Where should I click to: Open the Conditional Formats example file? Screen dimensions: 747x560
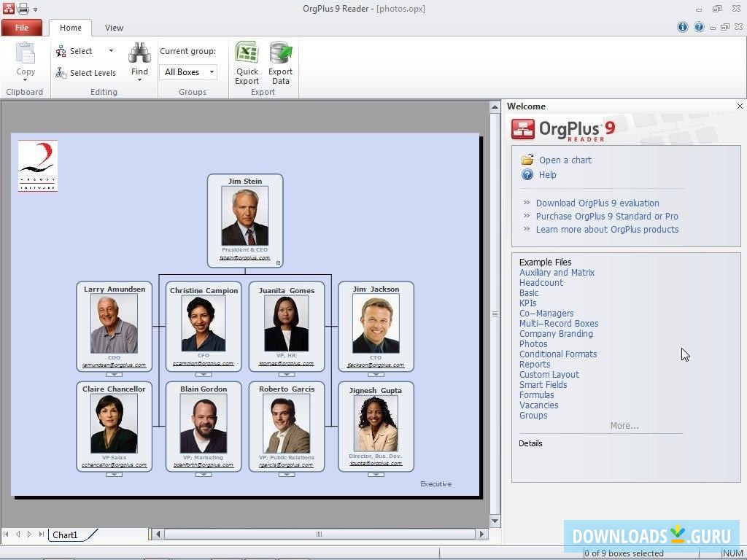point(558,354)
